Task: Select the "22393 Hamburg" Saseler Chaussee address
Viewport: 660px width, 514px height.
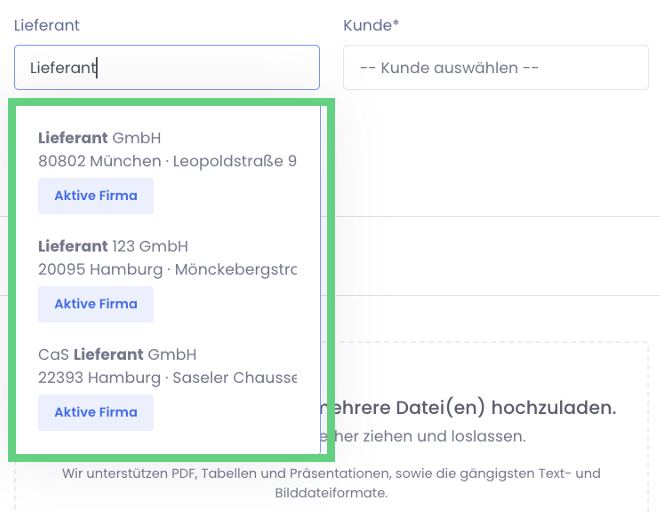Action: 167,378
